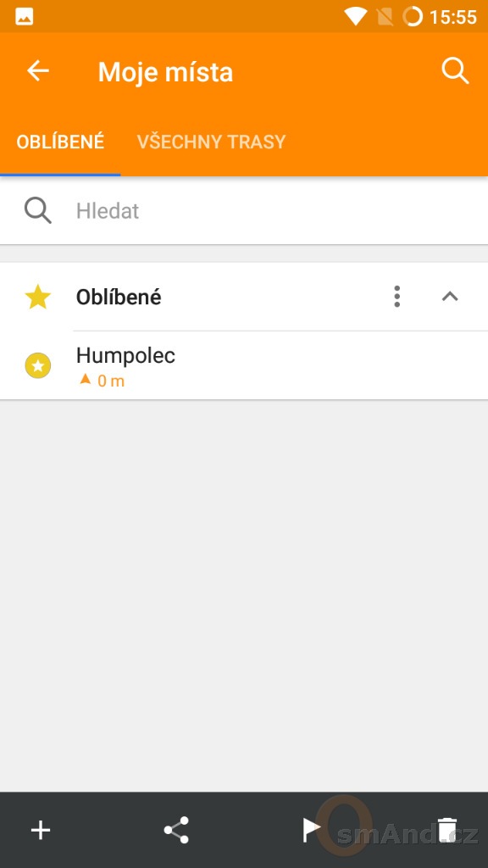Image resolution: width=488 pixels, height=868 pixels.
Task: Tap the image notification icon in status bar
Action: click(x=25, y=17)
